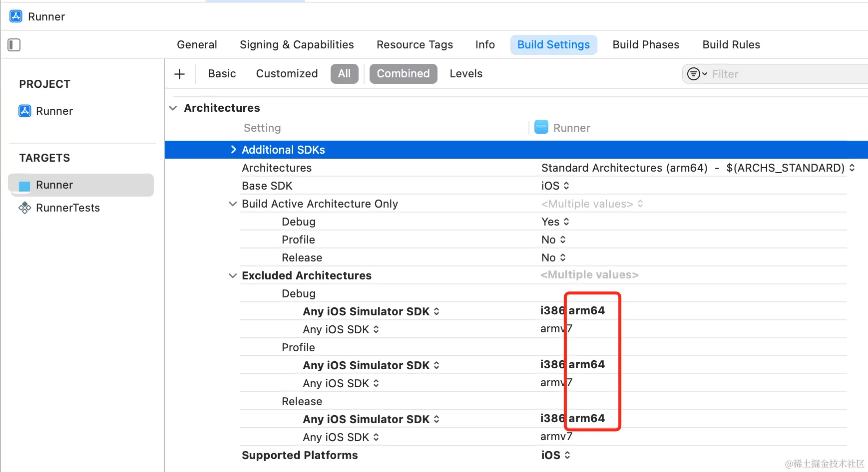Click the filter options icon

point(697,74)
